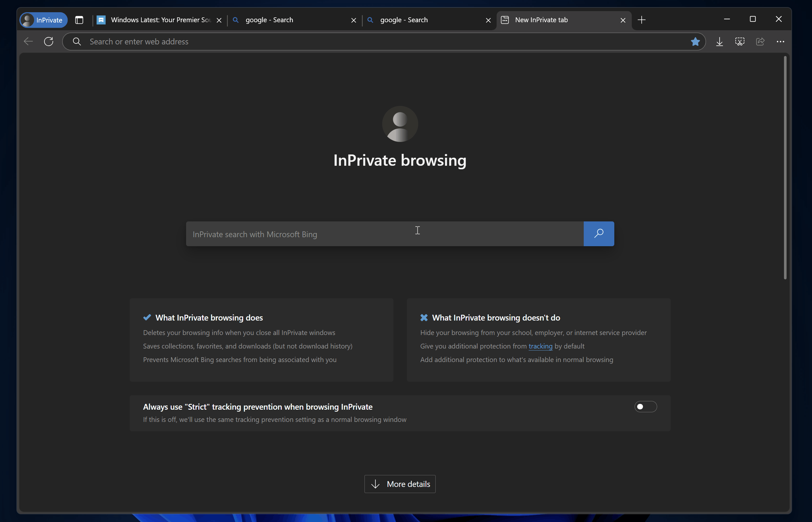
Task: Add this page to favorites with the star
Action: click(x=696, y=41)
